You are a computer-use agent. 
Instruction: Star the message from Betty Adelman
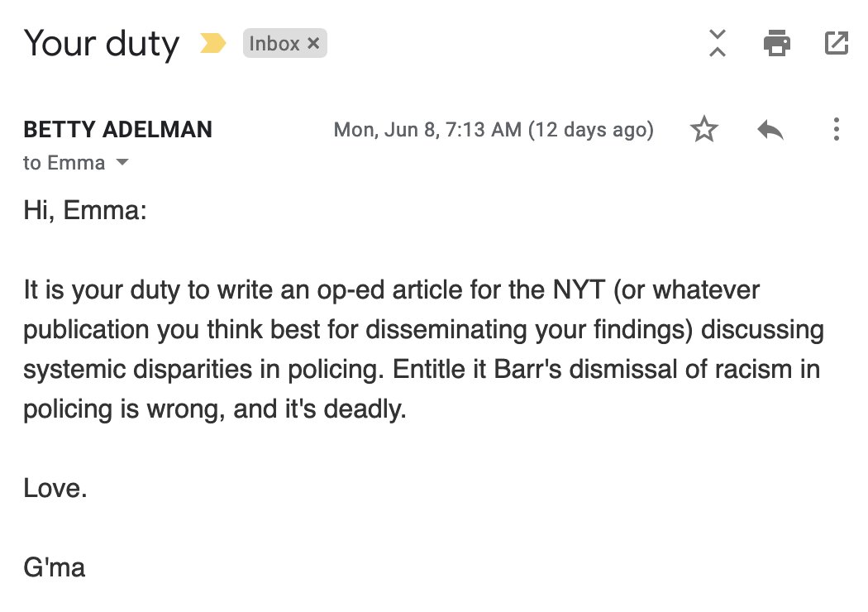pyautogui.click(x=704, y=130)
